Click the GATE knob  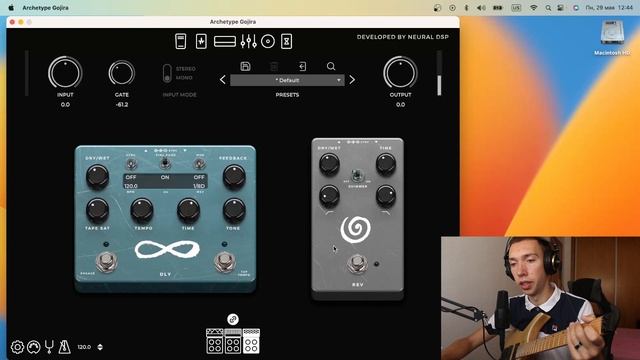coord(122,73)
